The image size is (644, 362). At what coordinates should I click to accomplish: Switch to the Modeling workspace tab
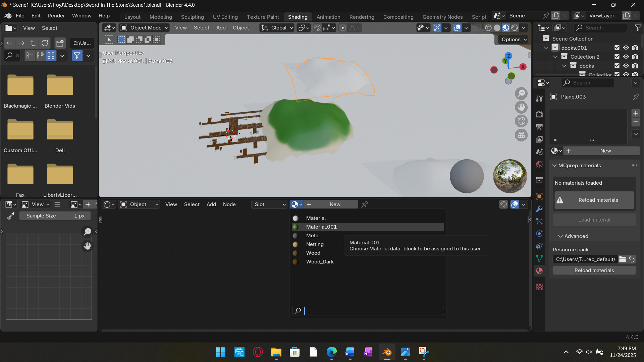coord(161,17)
